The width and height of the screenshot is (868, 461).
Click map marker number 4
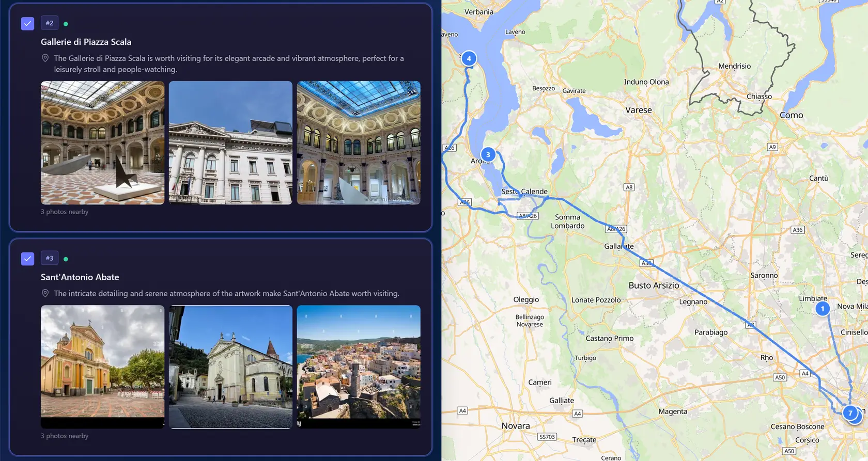(469, 58)
